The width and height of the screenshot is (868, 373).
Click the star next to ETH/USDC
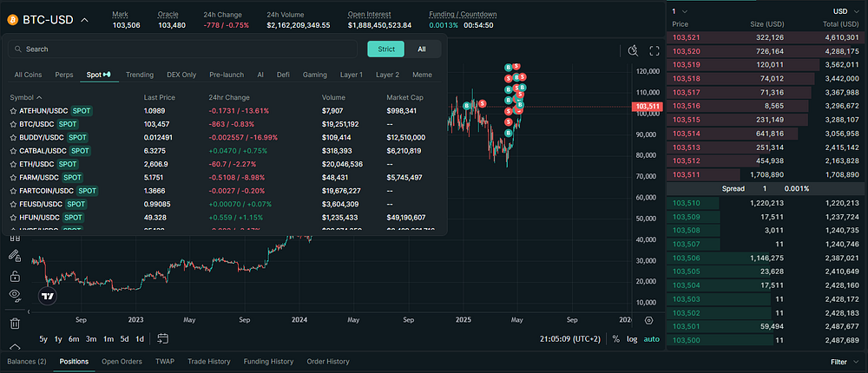click(x=13, y=164)
